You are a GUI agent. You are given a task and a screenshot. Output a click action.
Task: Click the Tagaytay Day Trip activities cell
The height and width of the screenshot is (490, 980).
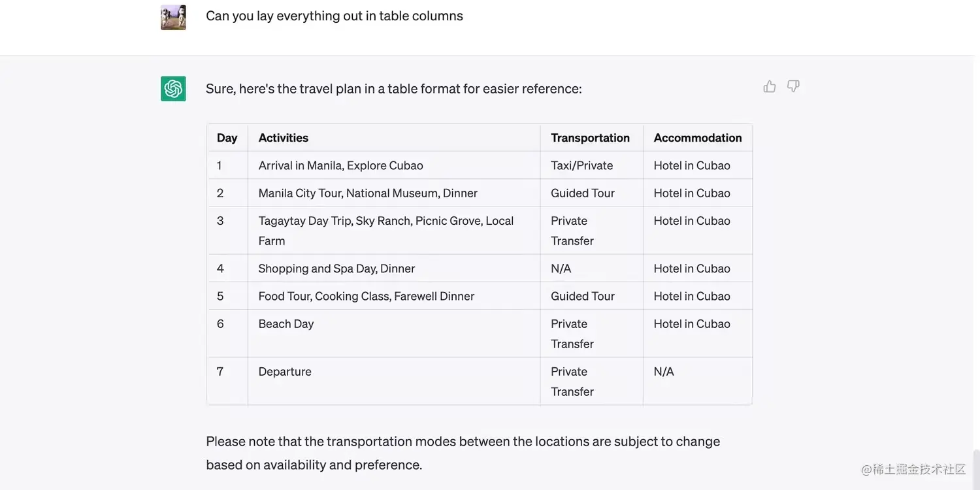pos(385,231)
